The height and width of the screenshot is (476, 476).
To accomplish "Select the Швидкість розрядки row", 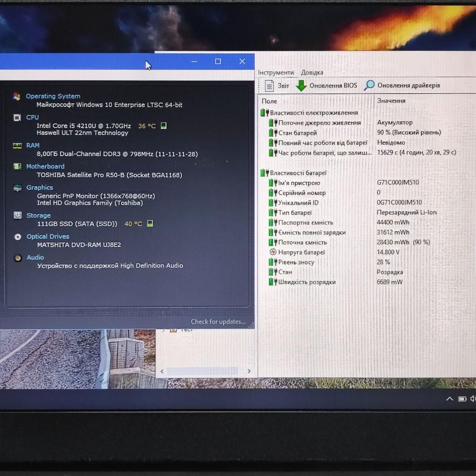I will click(367, 282).
